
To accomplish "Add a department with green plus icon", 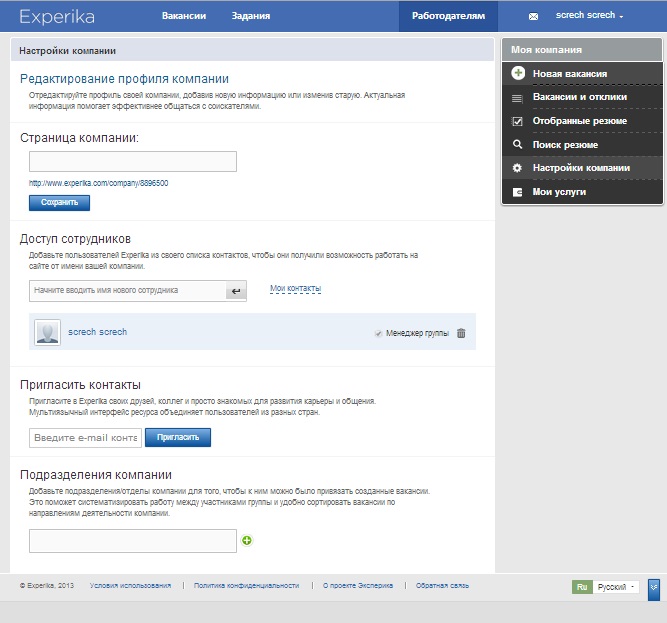I will (x=247, y=541).
